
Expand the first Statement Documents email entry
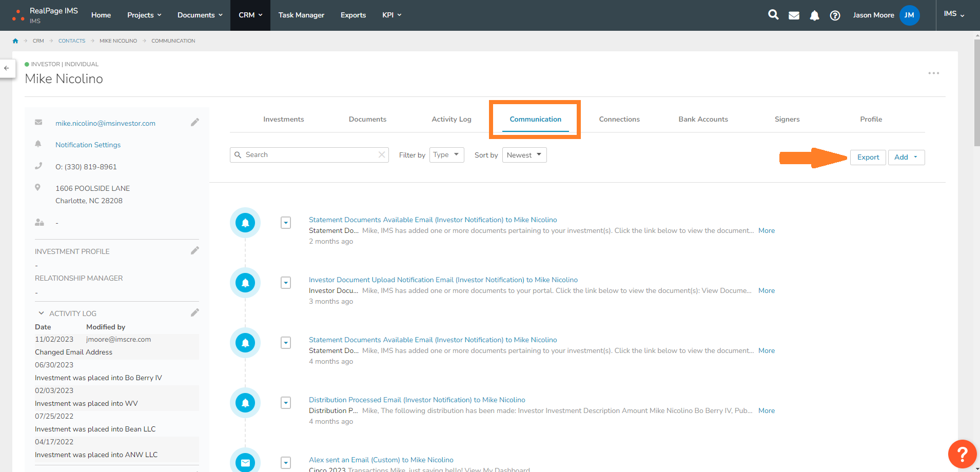point(286,223)
